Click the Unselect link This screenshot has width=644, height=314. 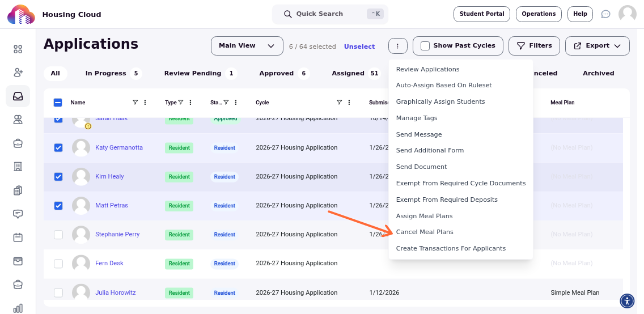pos(359,47)
